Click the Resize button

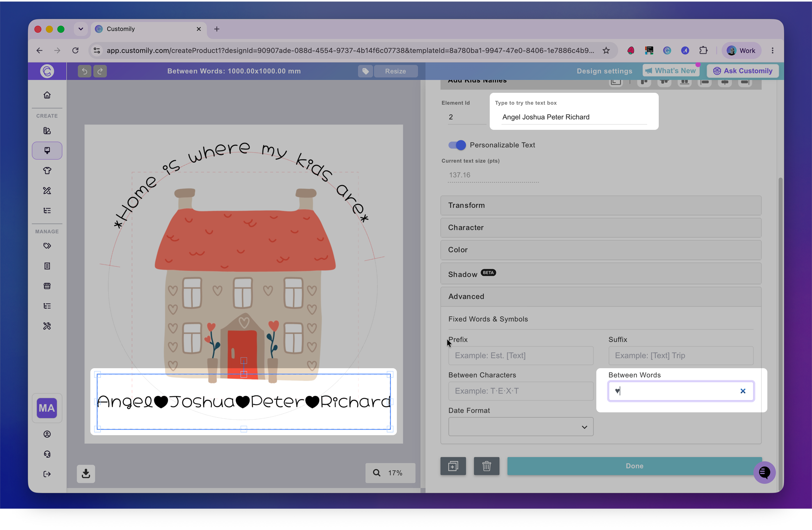(x=395, y=71)
